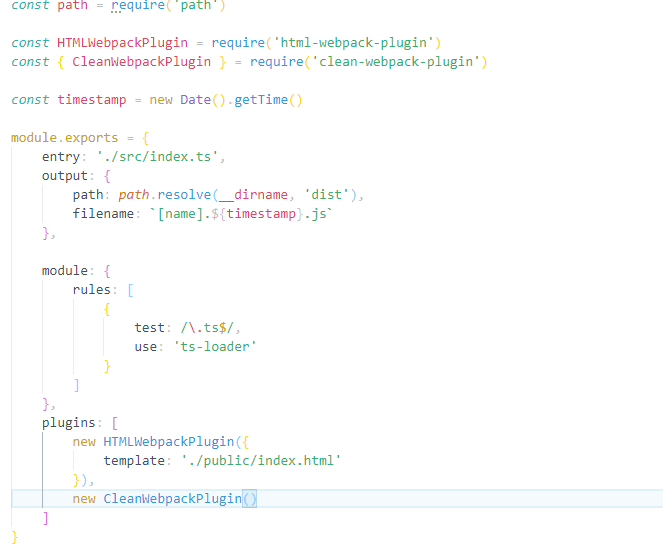The width and height of the screenshot is (663, 548).
Task: Click the entry property key
Action: [61, 157]
